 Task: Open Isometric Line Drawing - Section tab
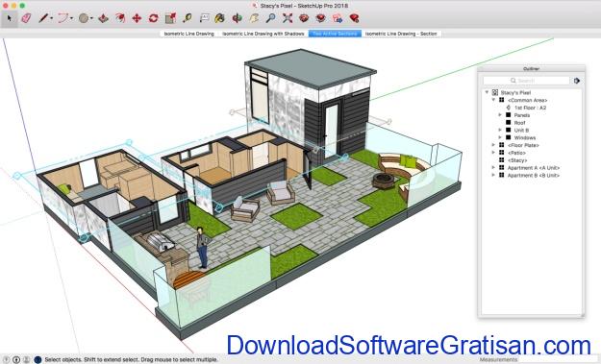[401, 34]
